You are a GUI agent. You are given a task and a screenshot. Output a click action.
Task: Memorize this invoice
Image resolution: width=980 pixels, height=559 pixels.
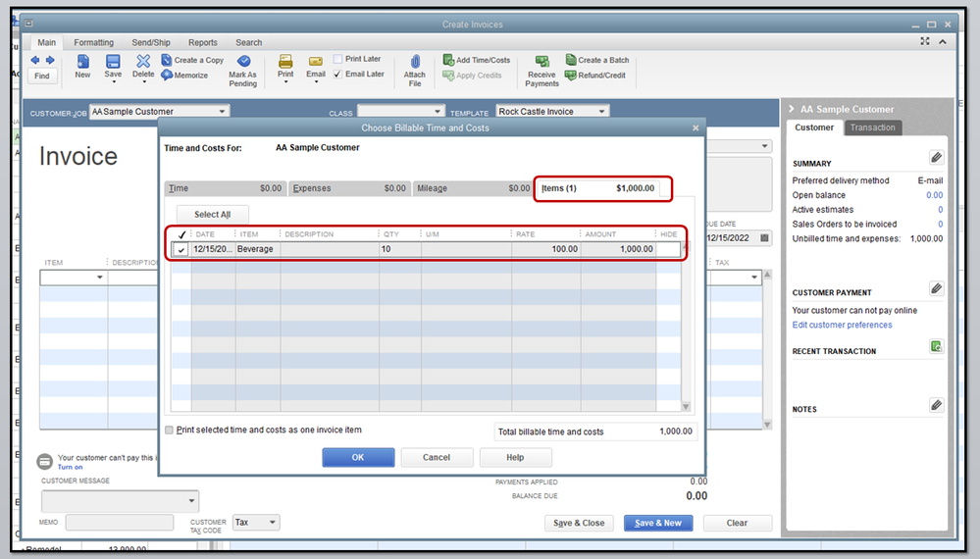click(x=184, y=75)
